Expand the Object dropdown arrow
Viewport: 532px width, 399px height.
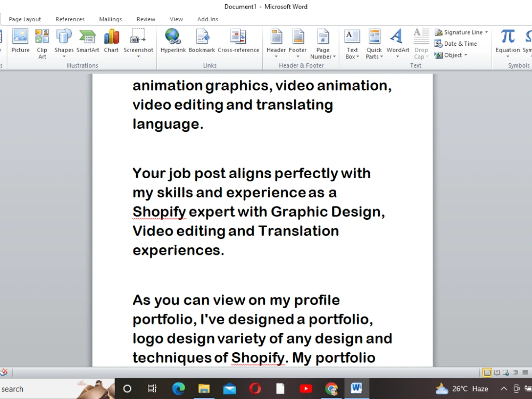[x=466, y=55]
